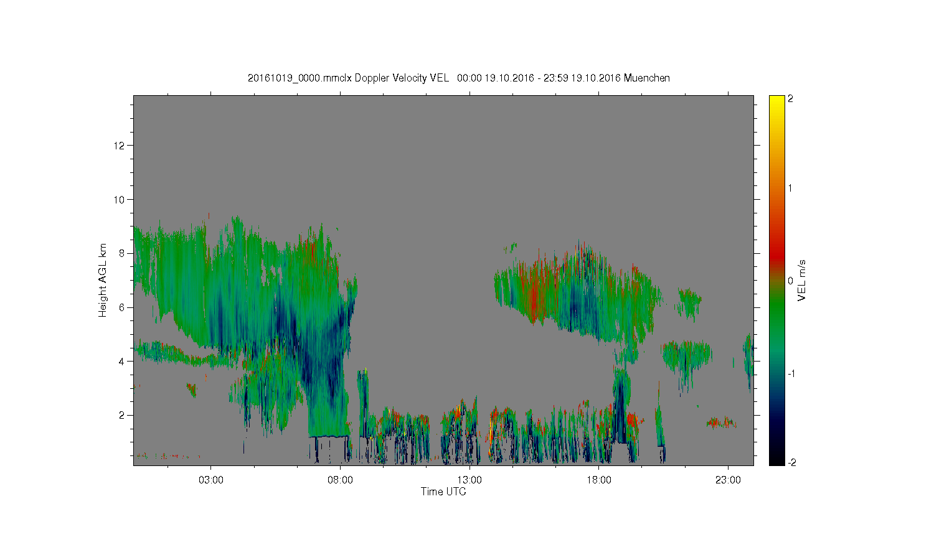Click the plot title '20161019_0000.mmclx Doppler Velocity VEL'
934x560 pixels.
(347, 78)
